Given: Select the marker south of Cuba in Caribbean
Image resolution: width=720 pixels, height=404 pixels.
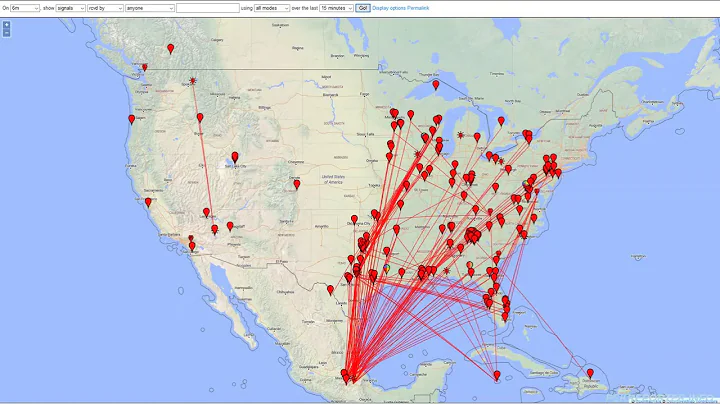Looking at the screenshot, I should 497,376.
